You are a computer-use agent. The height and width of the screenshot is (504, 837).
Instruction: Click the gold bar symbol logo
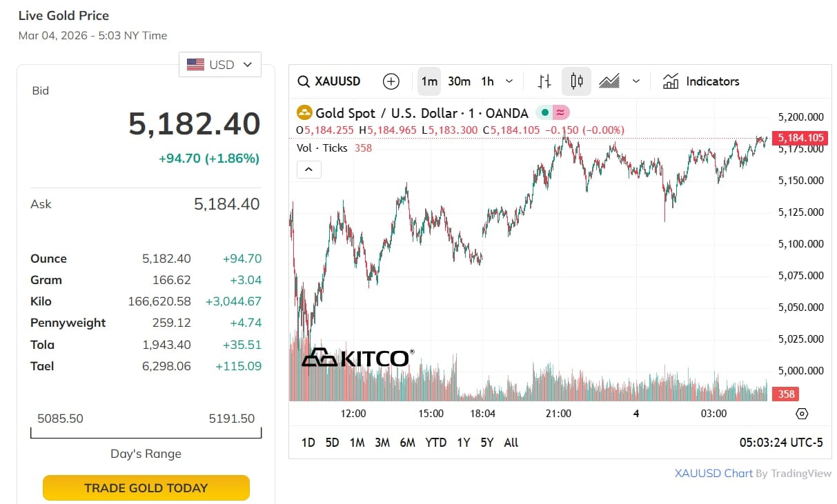click(304, 113)
